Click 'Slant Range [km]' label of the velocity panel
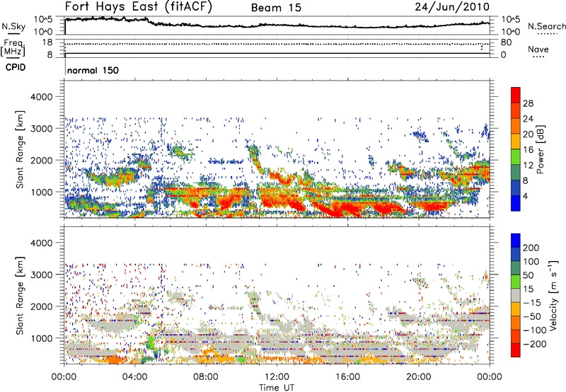The height and width of the screenshot is (392, 566). tap(20, 296)
